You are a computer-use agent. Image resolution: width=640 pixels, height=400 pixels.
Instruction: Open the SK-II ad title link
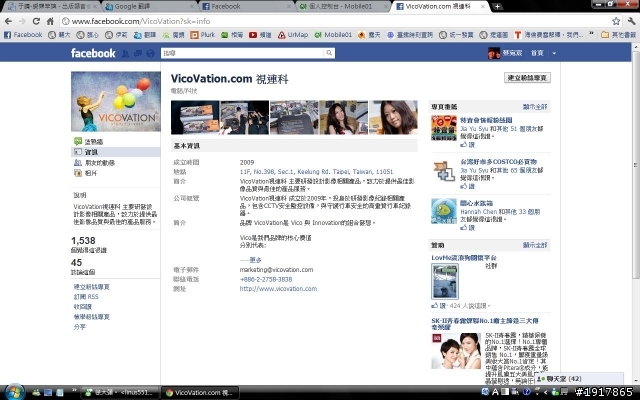tap(484, 324)
